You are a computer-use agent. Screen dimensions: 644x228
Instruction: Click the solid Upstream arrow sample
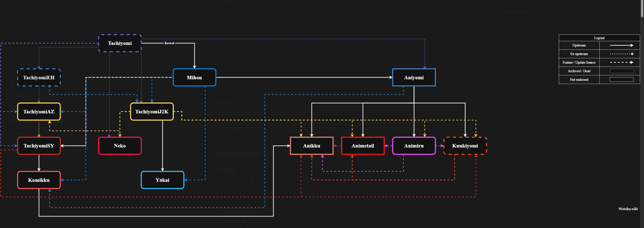tap(621, 45)
